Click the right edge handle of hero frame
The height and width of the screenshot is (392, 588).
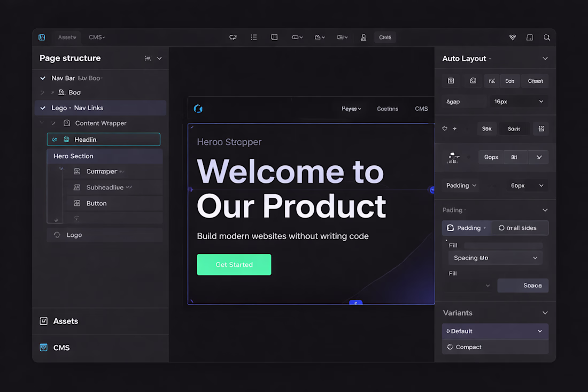(432, 190)
